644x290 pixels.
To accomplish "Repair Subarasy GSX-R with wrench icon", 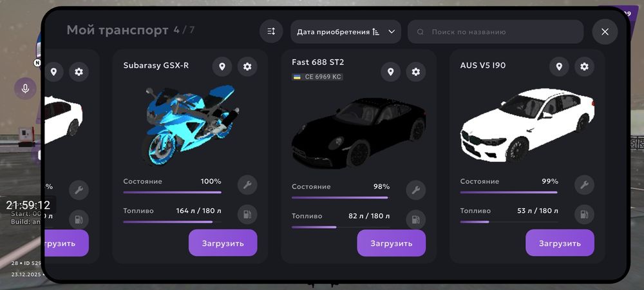I will (247, 185).
